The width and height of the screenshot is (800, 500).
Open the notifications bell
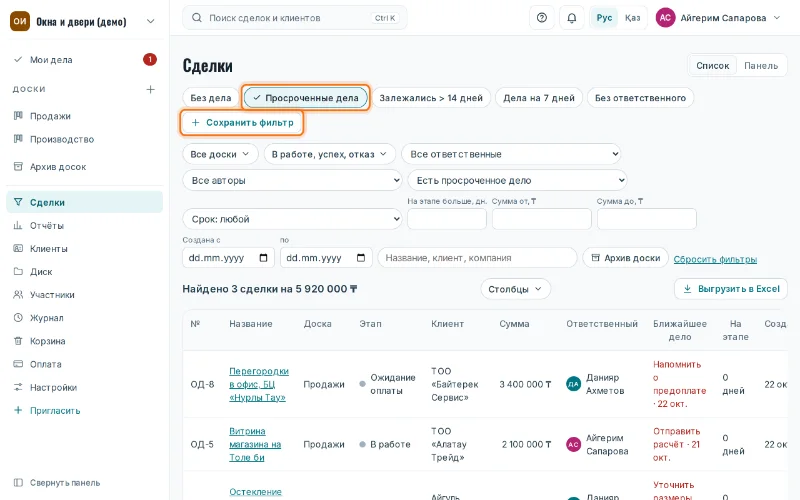(x=571, y=18)
